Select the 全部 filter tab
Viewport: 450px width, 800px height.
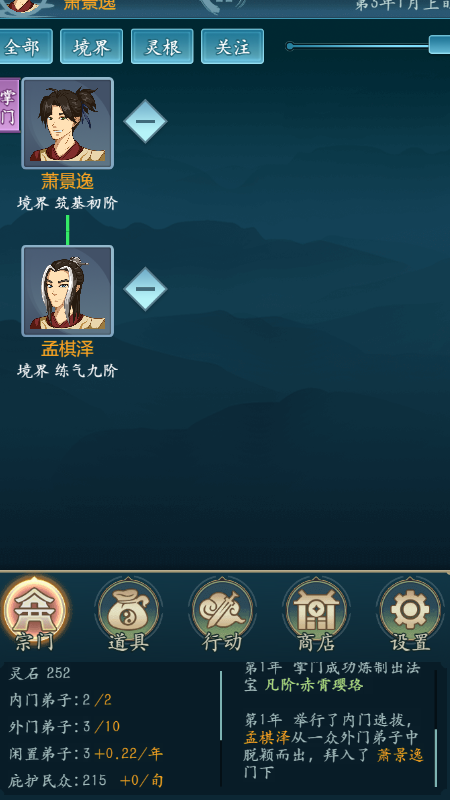coord(23,46)
